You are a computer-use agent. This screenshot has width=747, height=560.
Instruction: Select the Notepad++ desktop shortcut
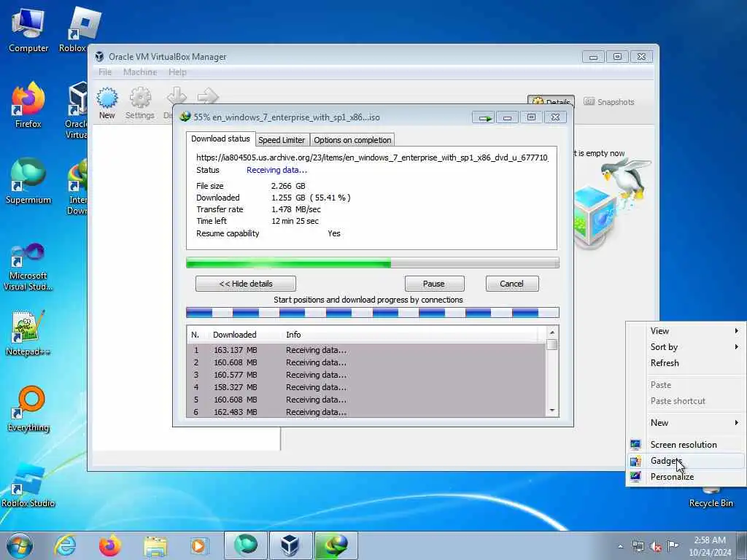(x=28, y=333)
